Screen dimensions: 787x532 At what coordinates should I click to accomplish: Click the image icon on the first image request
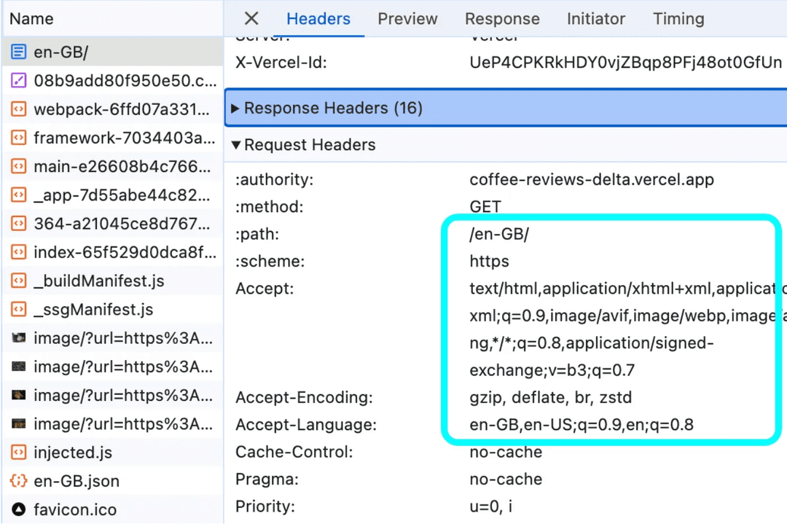pos(19,338)
